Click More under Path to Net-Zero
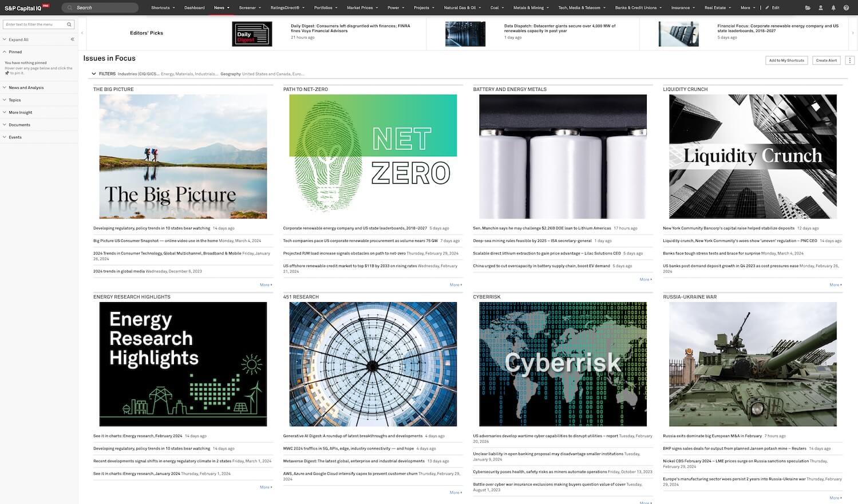The width and height of the screenshot is (858, 504). [x=456, y=284]
